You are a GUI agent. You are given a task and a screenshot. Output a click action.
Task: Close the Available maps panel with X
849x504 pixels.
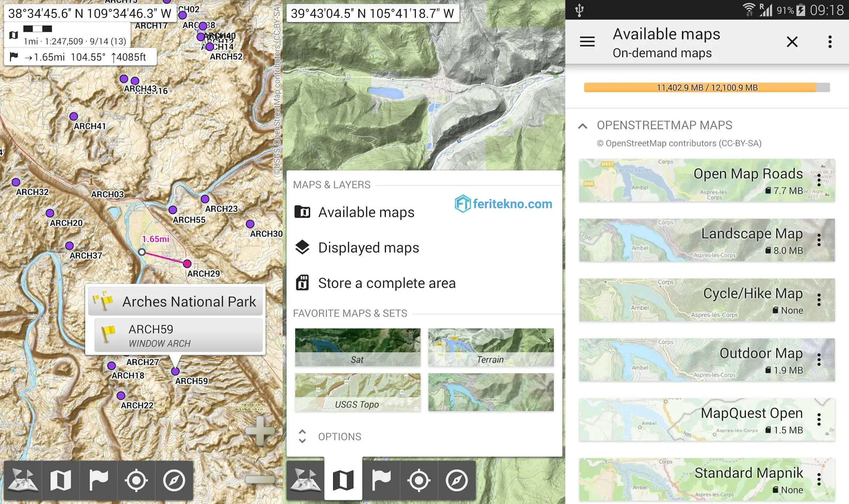792,42
